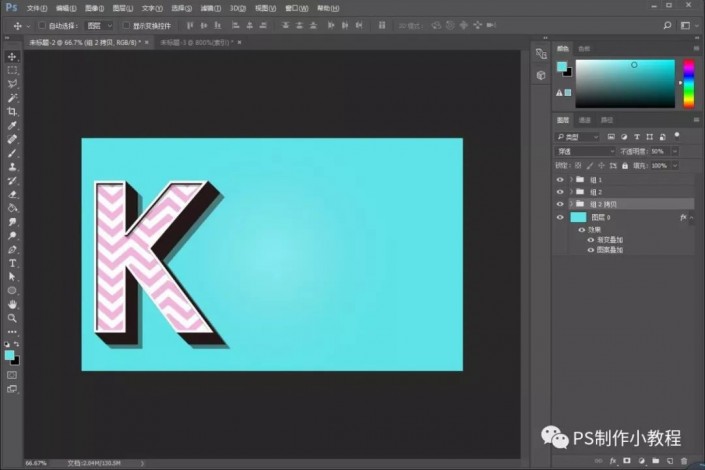Enable the 显示变换控件 checkbox
The height and width of the screenshot is (470, 705).
tap(126, 26)
